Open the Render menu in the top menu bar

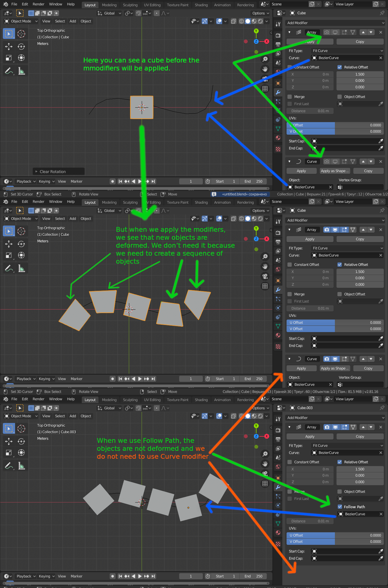click(x=38, y=4)
